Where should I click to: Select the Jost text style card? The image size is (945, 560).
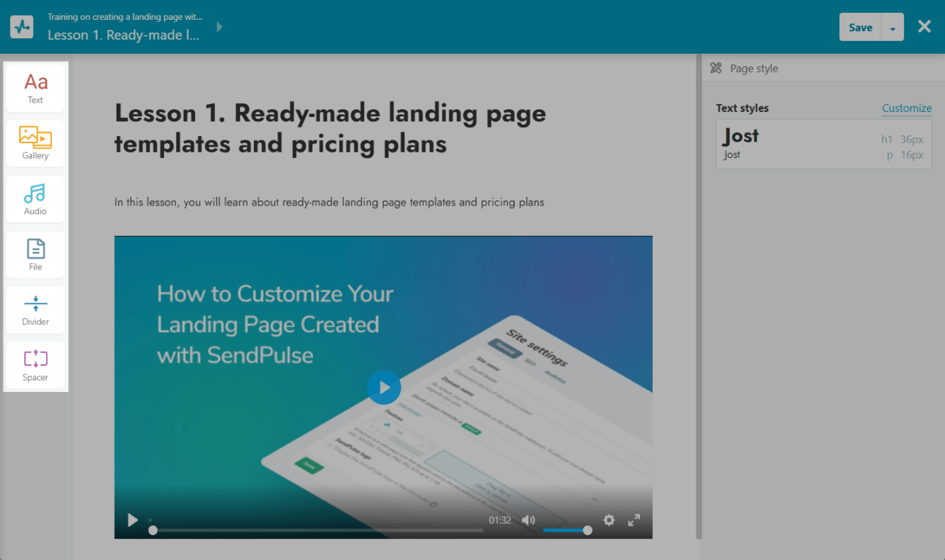(824, 144)
